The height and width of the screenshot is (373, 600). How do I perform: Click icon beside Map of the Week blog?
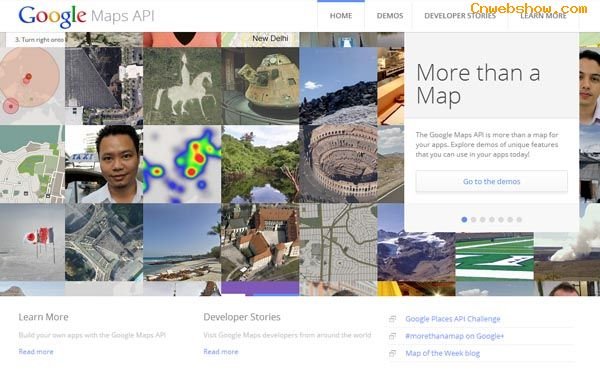[392, 353]
